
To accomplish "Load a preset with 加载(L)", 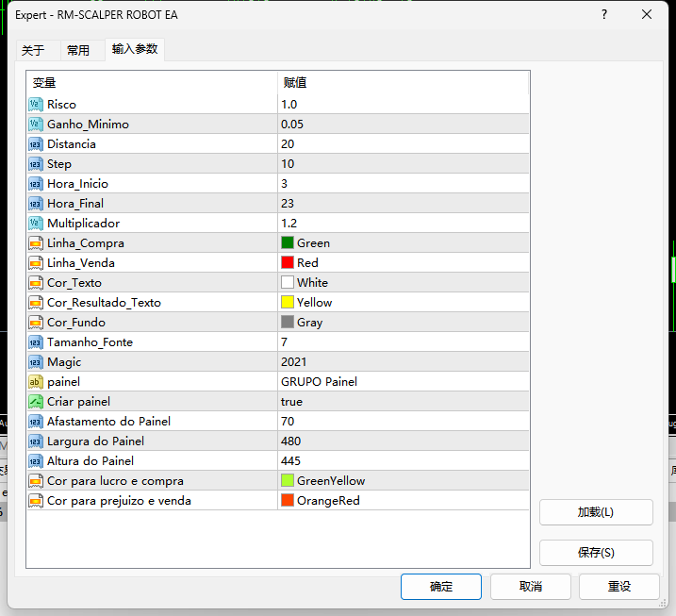I will pyautogui.click(x=596, y=512).
